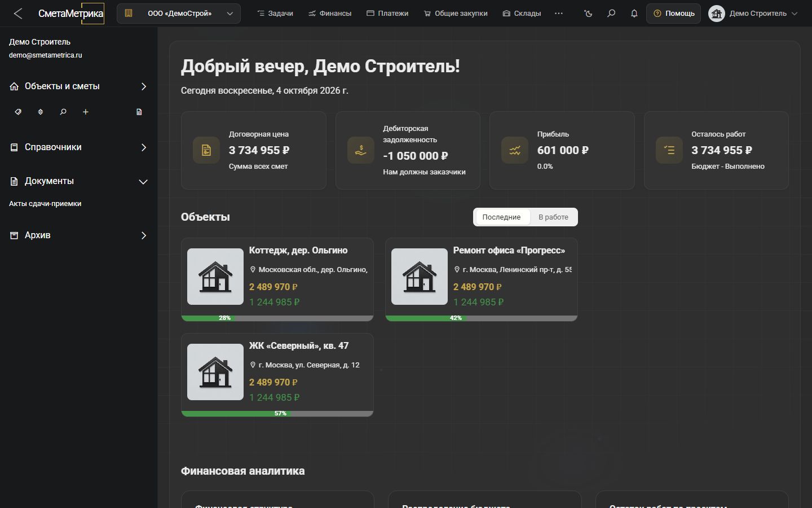Open the ООО «ДемоСтрой» company dropdown
812x508 pixels.
point(179,14)
